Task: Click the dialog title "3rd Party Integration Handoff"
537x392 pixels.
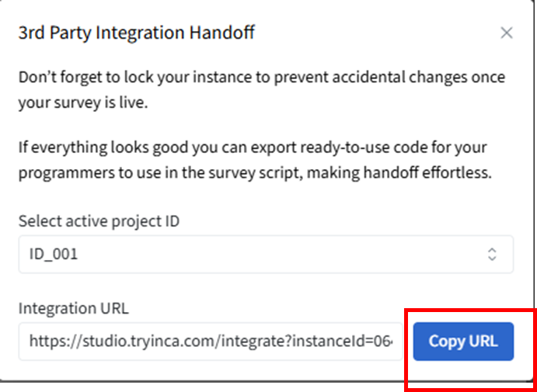Action: [x=137, y=33]
